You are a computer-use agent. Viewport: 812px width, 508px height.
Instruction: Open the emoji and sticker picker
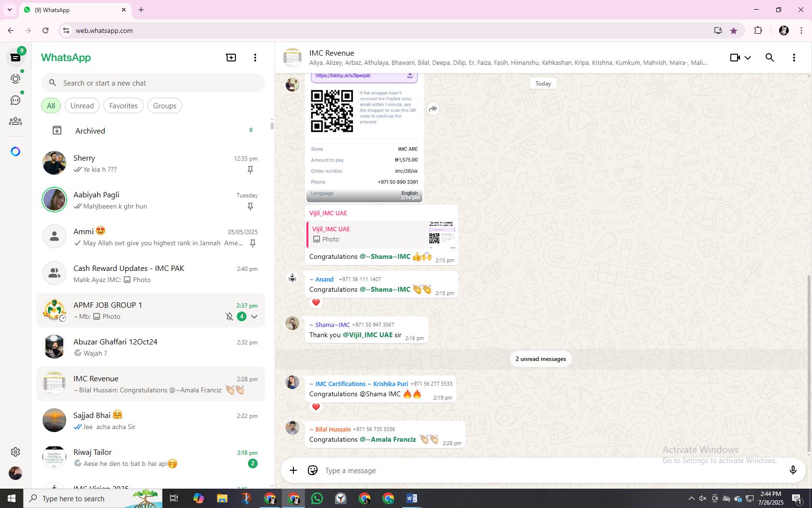pos(313,470)
